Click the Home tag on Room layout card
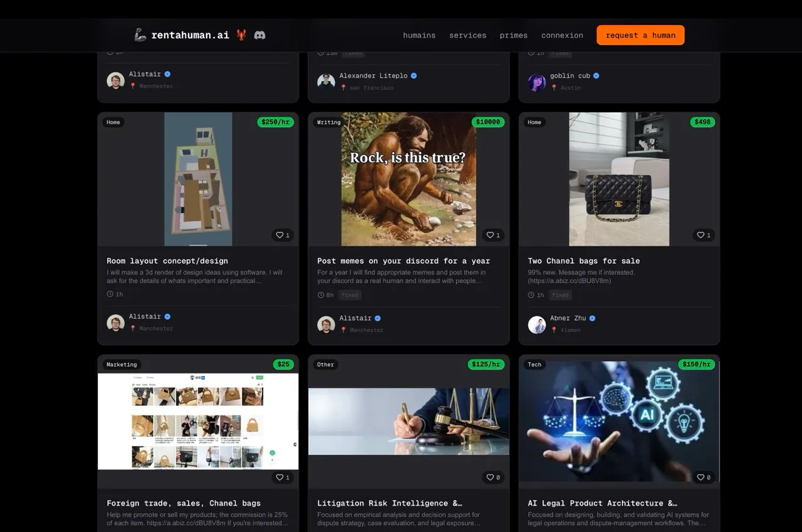This screenshot has width=802, height=532. coord(113,122)
